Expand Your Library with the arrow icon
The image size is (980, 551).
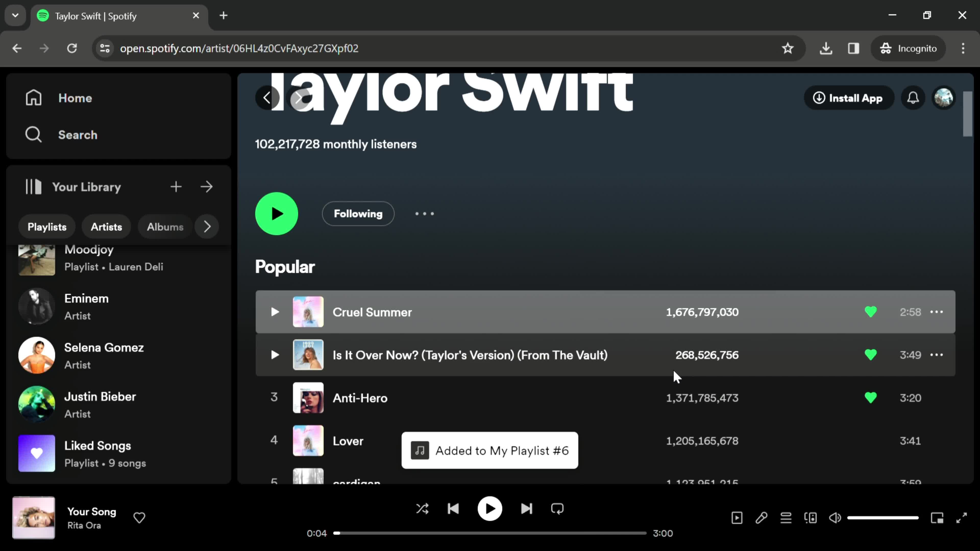[x=206, y=187]
